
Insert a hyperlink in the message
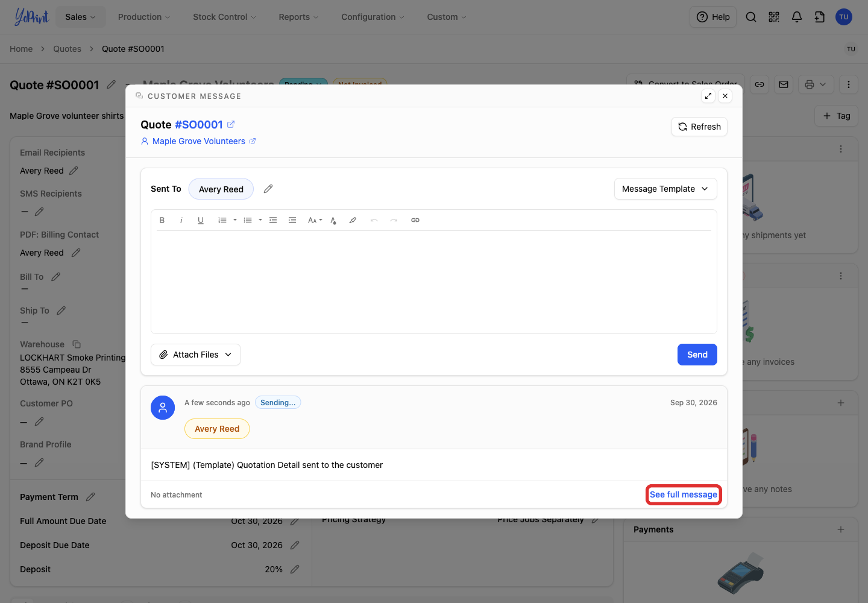pyautogui.click(x=415, y=220)
